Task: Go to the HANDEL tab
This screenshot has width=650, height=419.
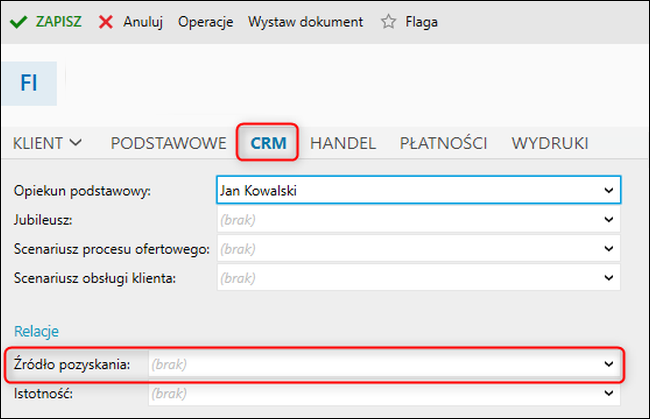Action: click(x=343, y=143)
